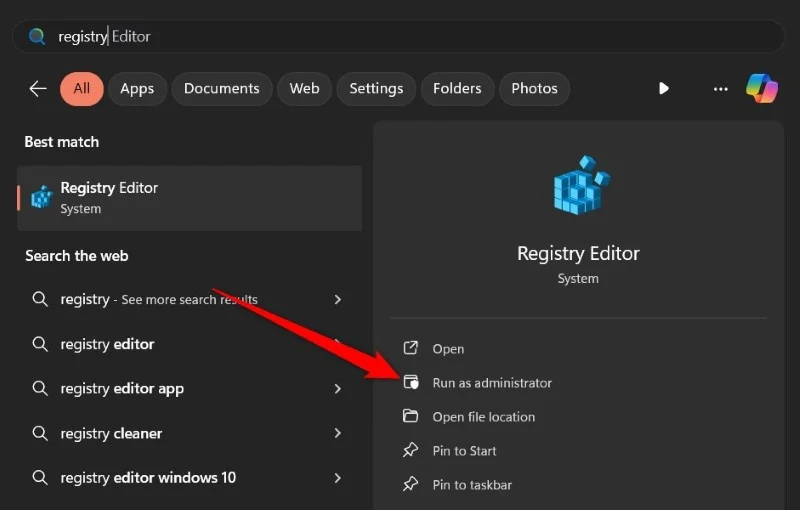Image resolution: width=800 pixels, height=510 pixels.
Task: Click search icon beside 'registry cleaner' suggestion
Action: click(x=40, y=433)
